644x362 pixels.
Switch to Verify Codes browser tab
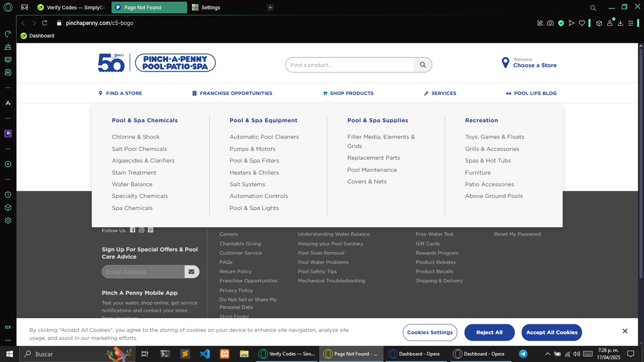click(71, 7)
